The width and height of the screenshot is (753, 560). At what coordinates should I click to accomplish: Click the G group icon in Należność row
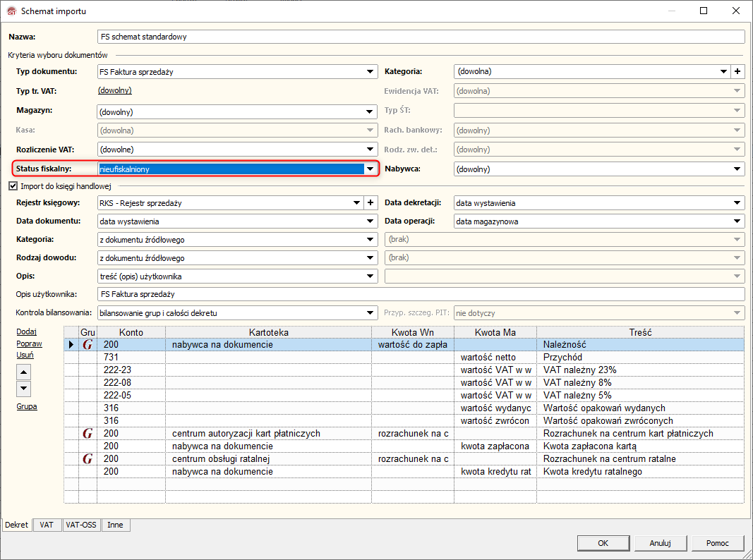click(x=88, y=345)
